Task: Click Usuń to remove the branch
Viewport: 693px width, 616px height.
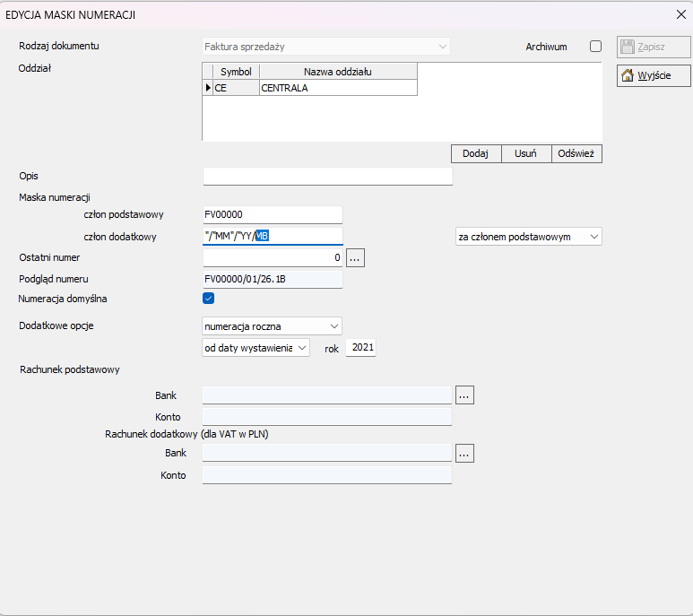Action: coord(525,153)
